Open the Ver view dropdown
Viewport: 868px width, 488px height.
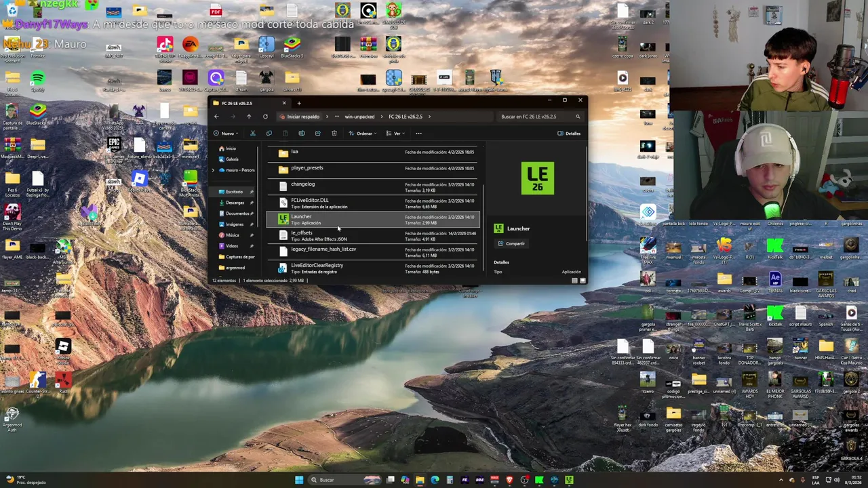pyautogui.click(x=397, y=134)
